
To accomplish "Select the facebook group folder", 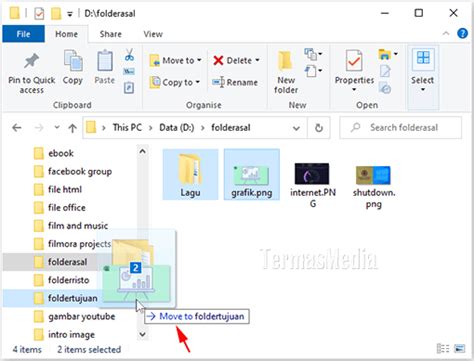I will click(80, 171).
